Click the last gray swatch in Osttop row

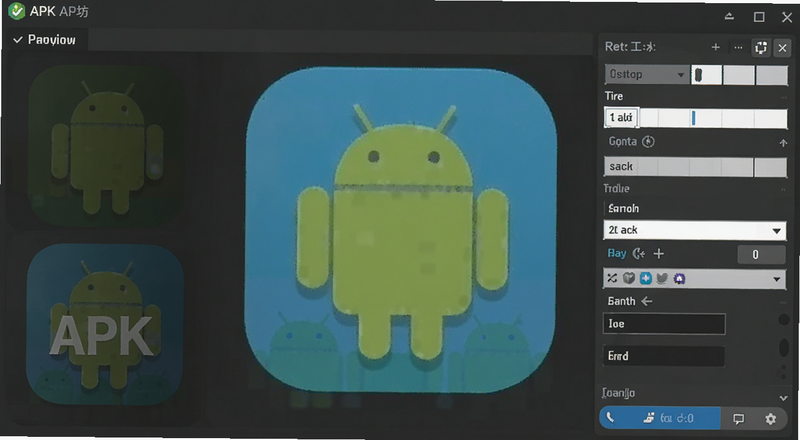771,75
